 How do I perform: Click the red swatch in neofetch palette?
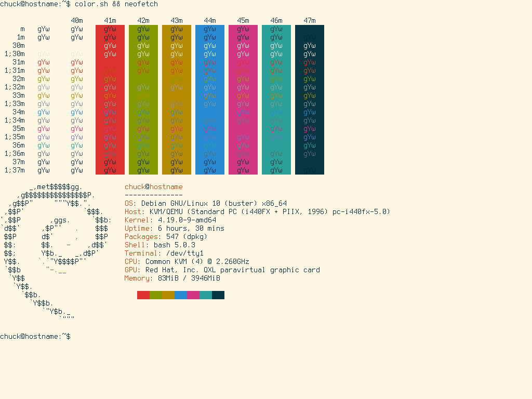143,295
